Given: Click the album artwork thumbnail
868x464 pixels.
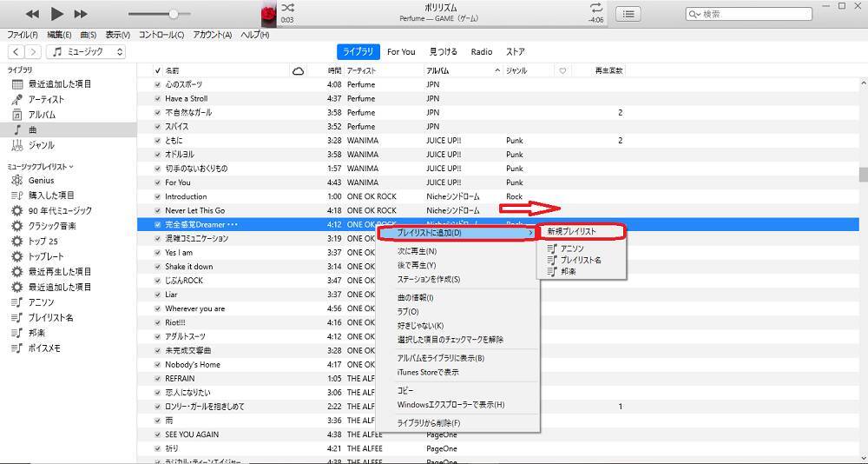Looking at the screenshot, I should (x=269, y=14).
